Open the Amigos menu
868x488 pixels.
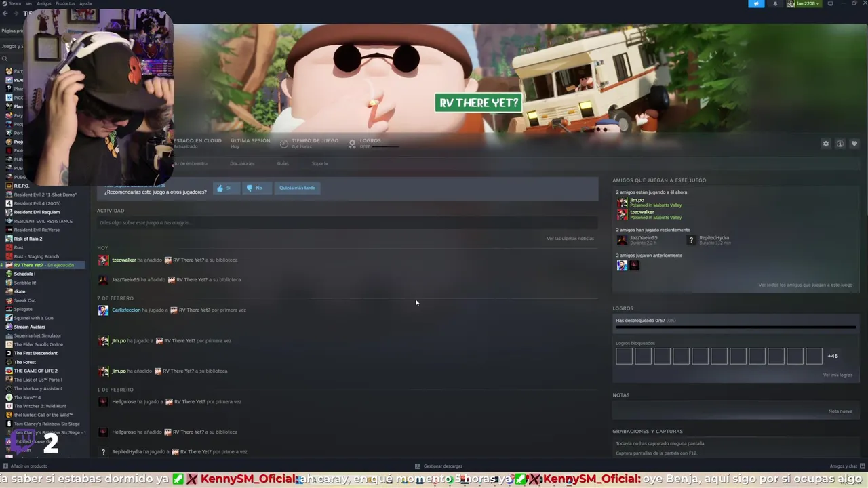click(x=43, y=3)
